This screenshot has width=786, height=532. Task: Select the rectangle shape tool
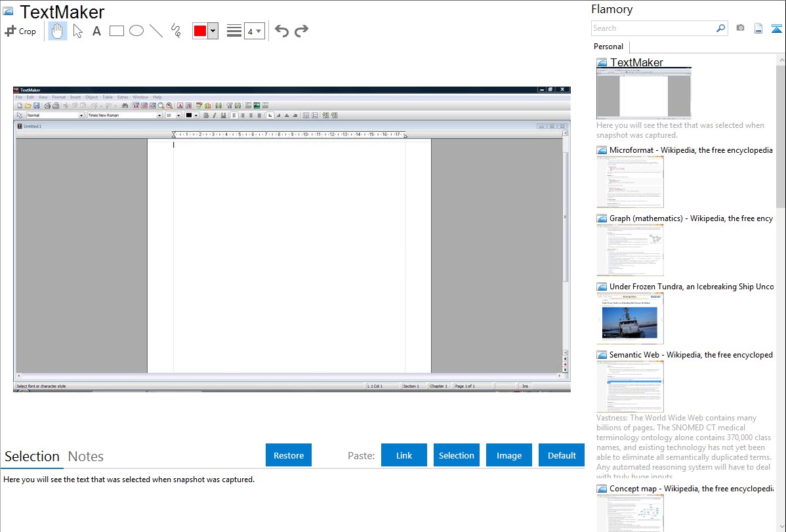pos(116,31)
